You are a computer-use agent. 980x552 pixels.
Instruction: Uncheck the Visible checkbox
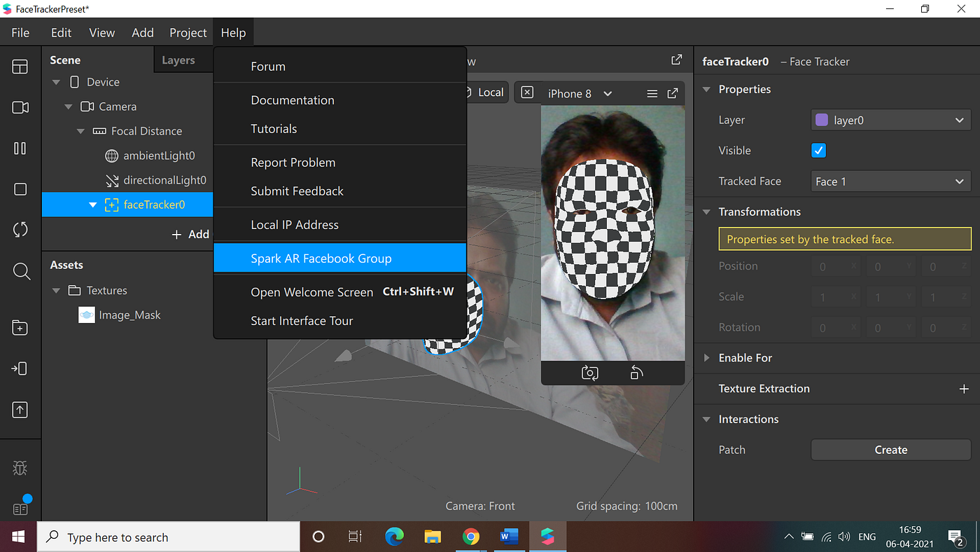coord(818,151)
